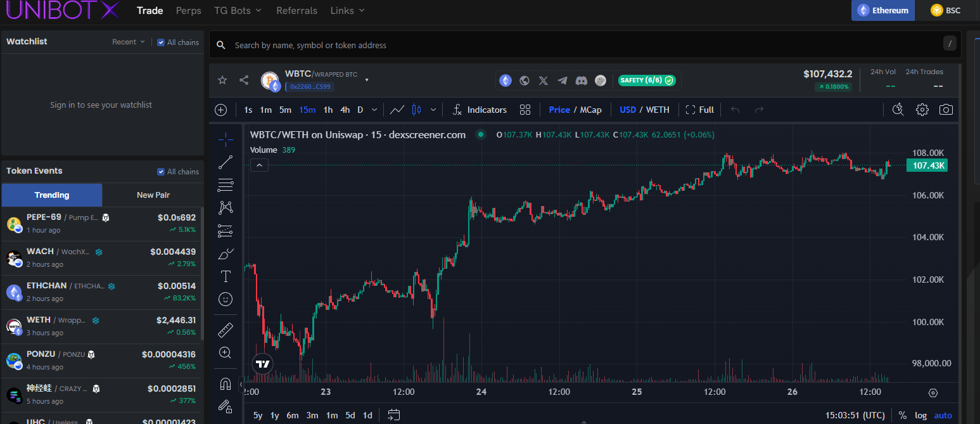The height and width of the screenshot is (424, 980).
Task: Select the price range forecasting tool
Action: click(226, 231)
